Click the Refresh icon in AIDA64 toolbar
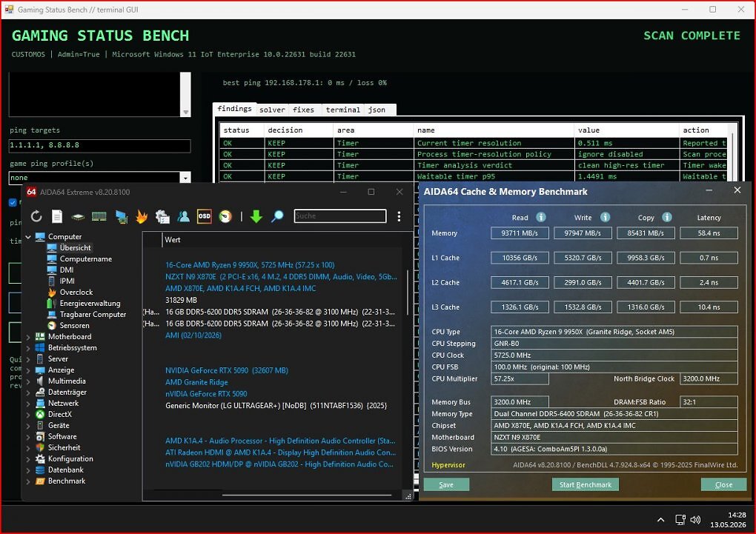The image size is (756, 534). point(36,216)
